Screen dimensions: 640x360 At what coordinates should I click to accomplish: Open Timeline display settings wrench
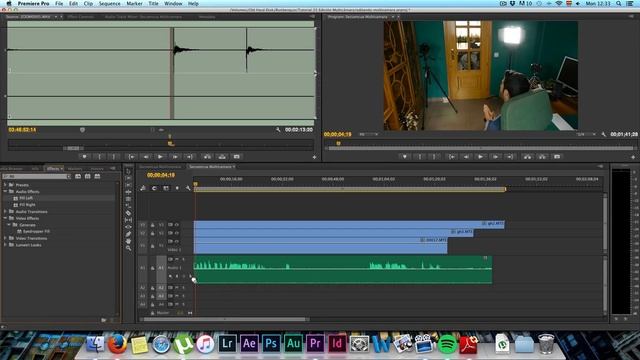[188, 188]
